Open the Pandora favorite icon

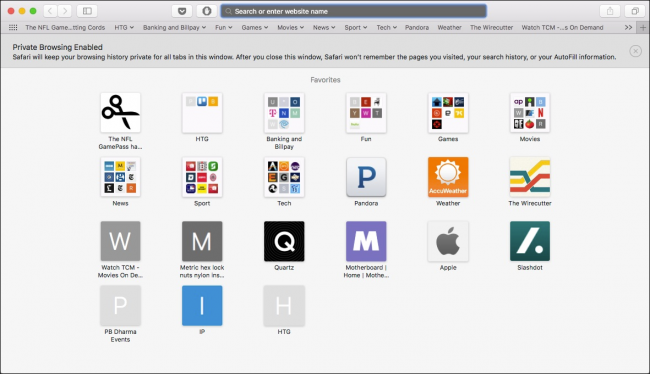(x=366, y=177)
